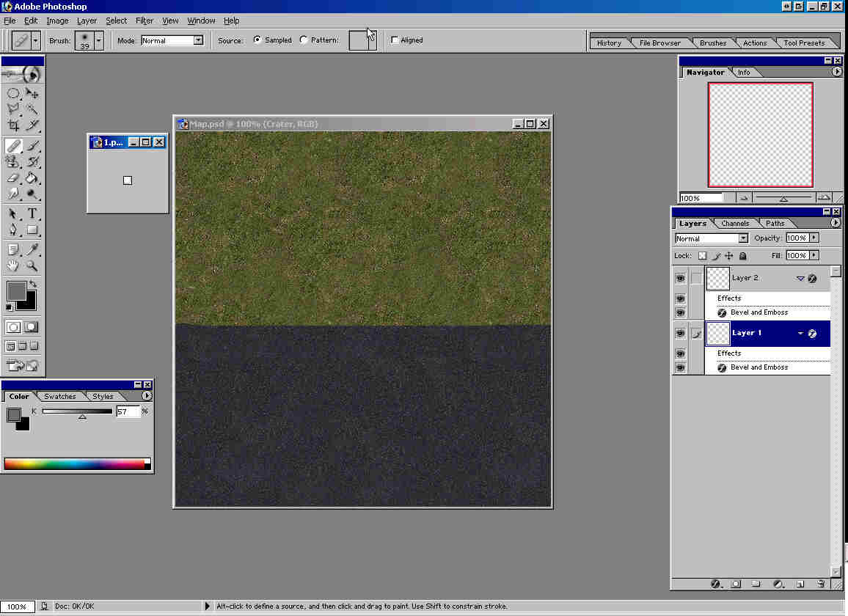Activate the Hand tool
This screenshot has width=848, height=616.
point(13,266)
